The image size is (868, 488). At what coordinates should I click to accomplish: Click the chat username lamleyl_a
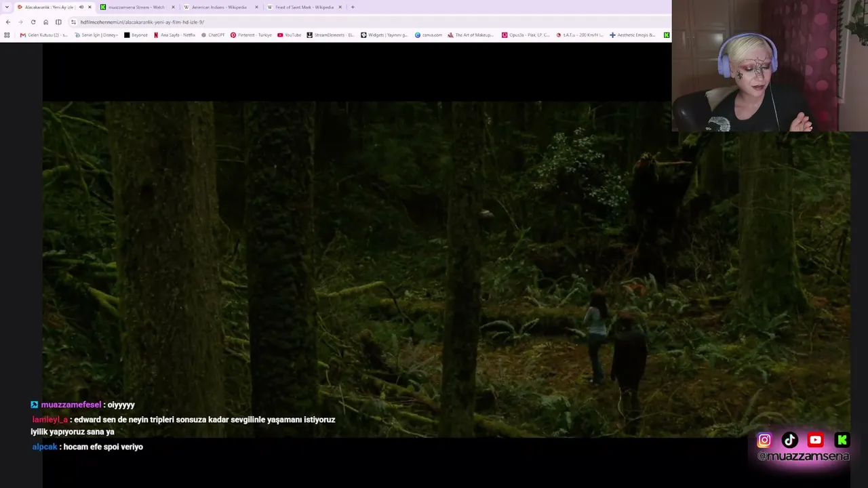[x=50, y=420]
